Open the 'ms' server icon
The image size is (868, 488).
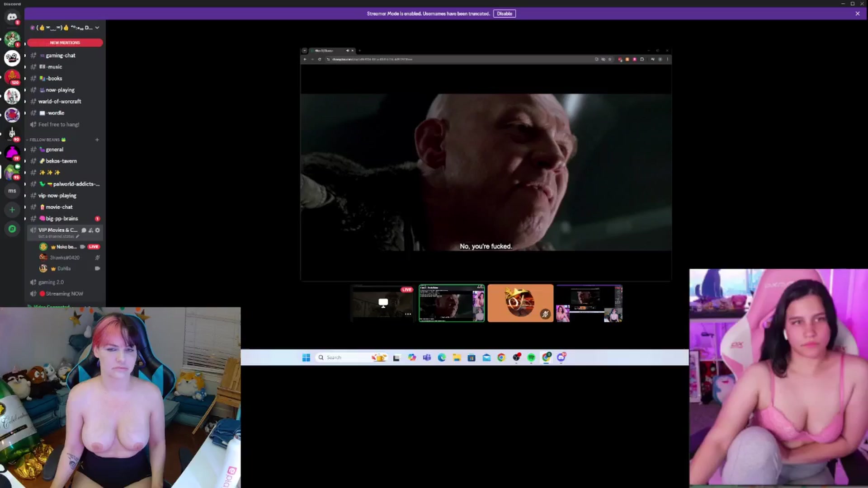coord(12,191)
